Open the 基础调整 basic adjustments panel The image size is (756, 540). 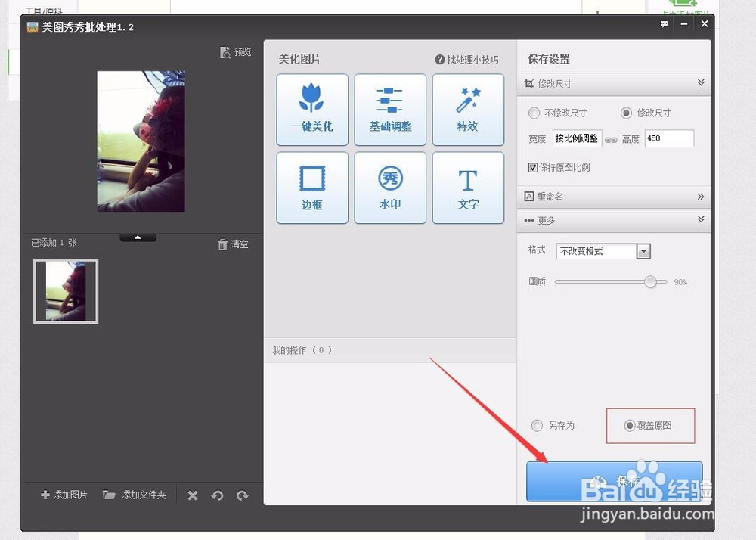pyautogui.click(x=390, y=109)
